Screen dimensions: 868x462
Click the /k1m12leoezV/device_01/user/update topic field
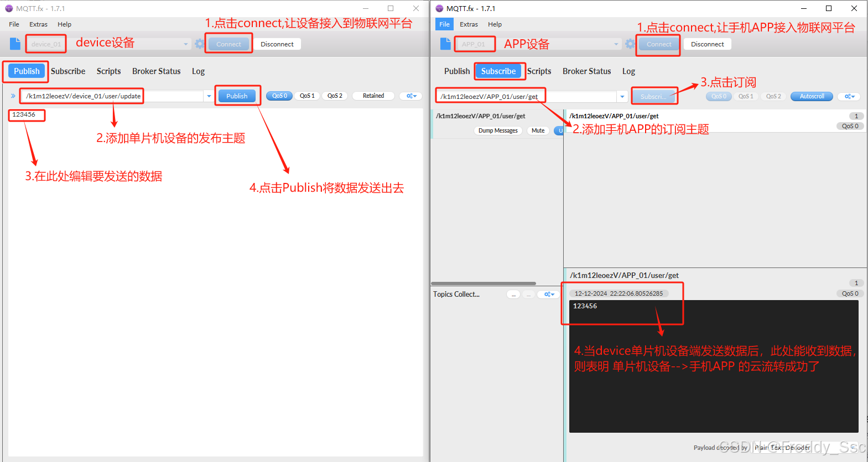[112, 96]
